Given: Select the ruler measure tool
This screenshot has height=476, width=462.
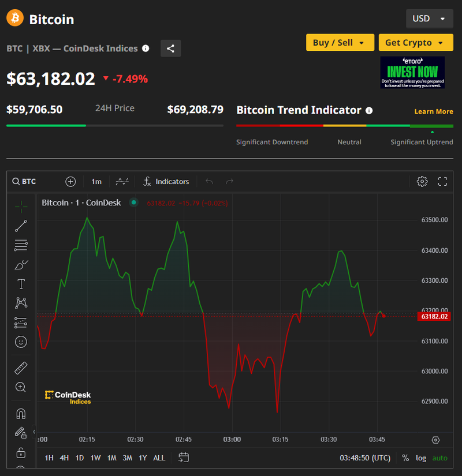Looking at the screenshot, I should [21, 368].
